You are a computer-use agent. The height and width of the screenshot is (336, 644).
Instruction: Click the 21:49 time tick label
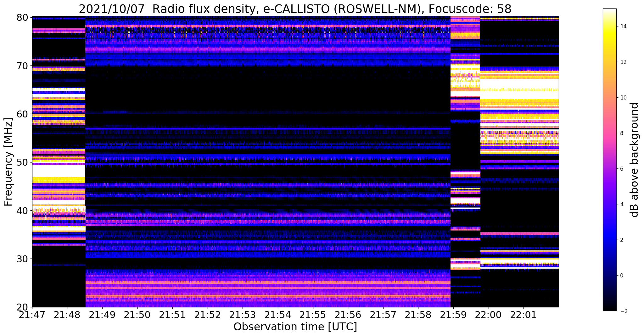102,315
